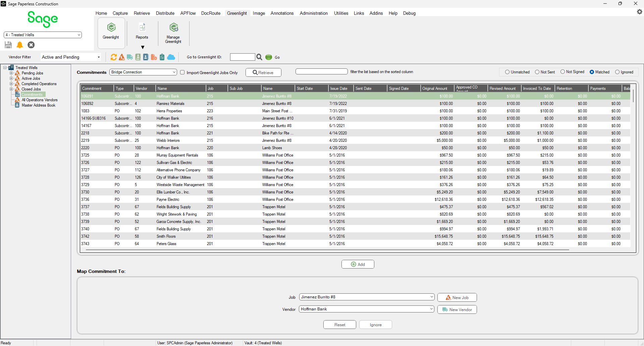Click the Active Jobs tree icon
The width and height of the screenshot is (644, 346).
point(17,78)
